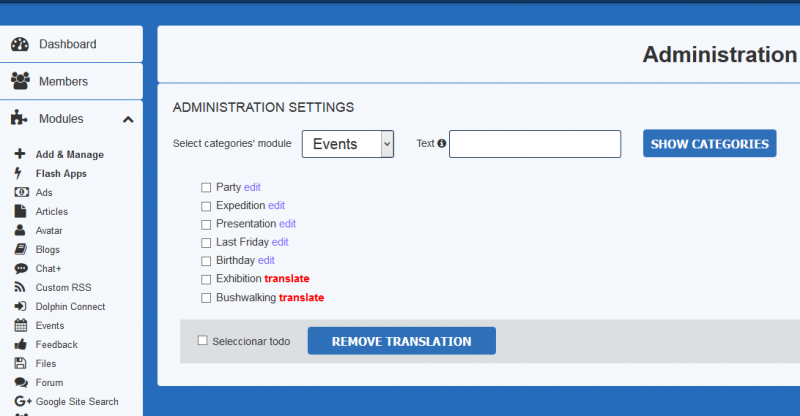Click translate link next to Bushwalking
800x416 pixels.
click(x=302, y=298)
